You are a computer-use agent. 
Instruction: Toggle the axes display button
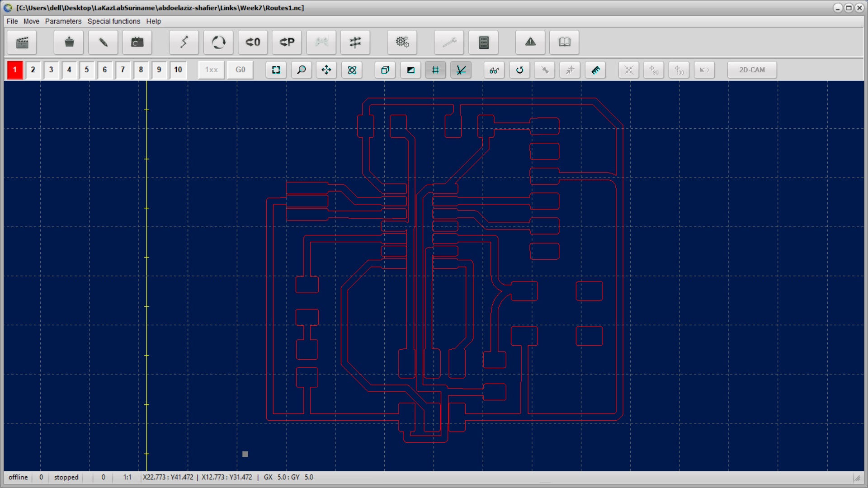tap(461, 70)
